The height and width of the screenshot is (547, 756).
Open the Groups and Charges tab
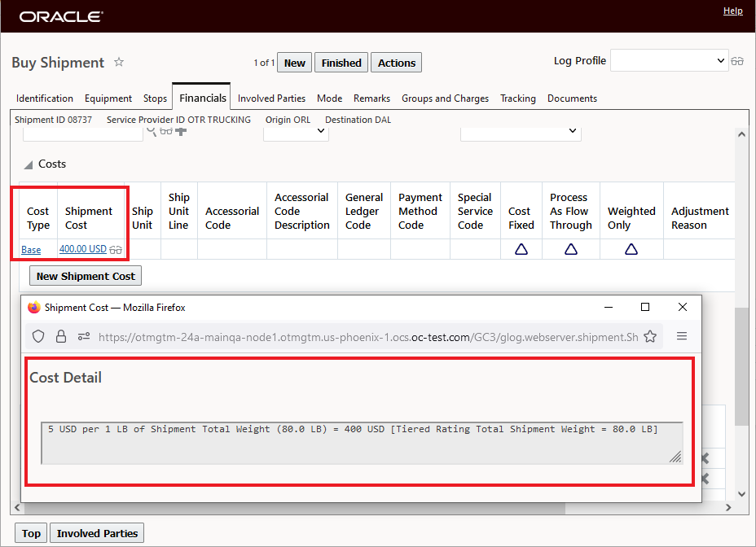click(445, 98)
